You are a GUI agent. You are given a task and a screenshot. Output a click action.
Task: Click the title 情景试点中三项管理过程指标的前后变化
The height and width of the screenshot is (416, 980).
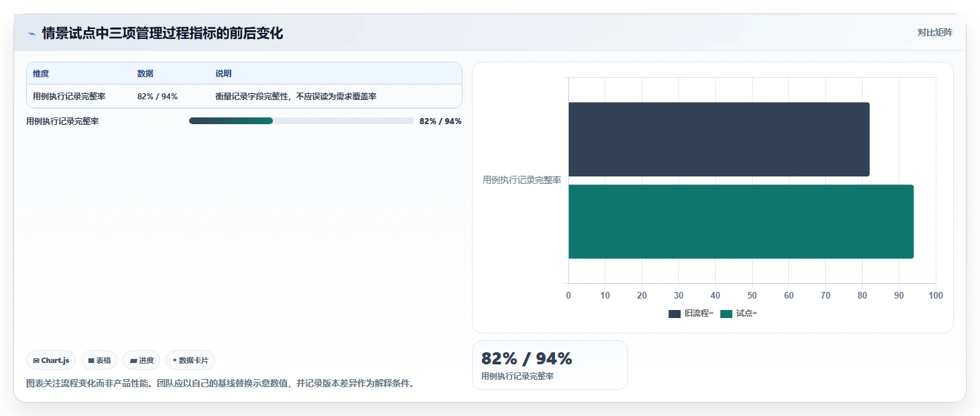pos(162,34)
